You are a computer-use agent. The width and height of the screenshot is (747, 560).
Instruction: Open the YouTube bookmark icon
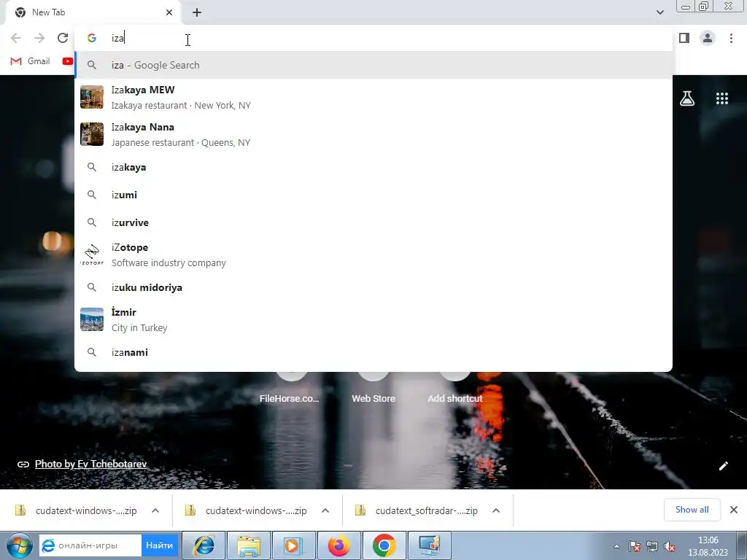click(x=68, y=61)
